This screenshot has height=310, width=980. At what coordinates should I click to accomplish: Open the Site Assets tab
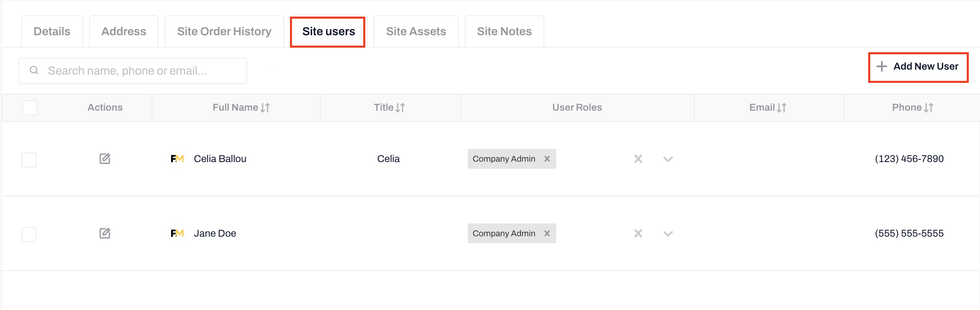tap(416, 31)
